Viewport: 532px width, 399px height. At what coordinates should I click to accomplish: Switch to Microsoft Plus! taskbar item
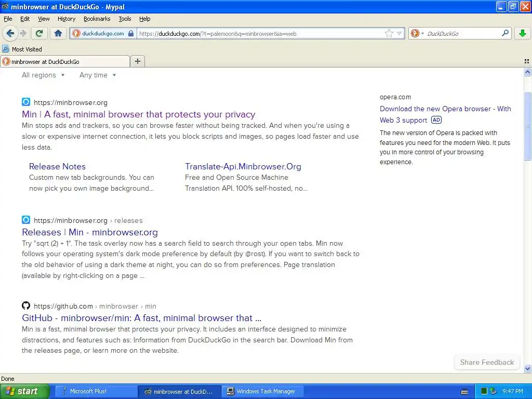pos(96,391)
